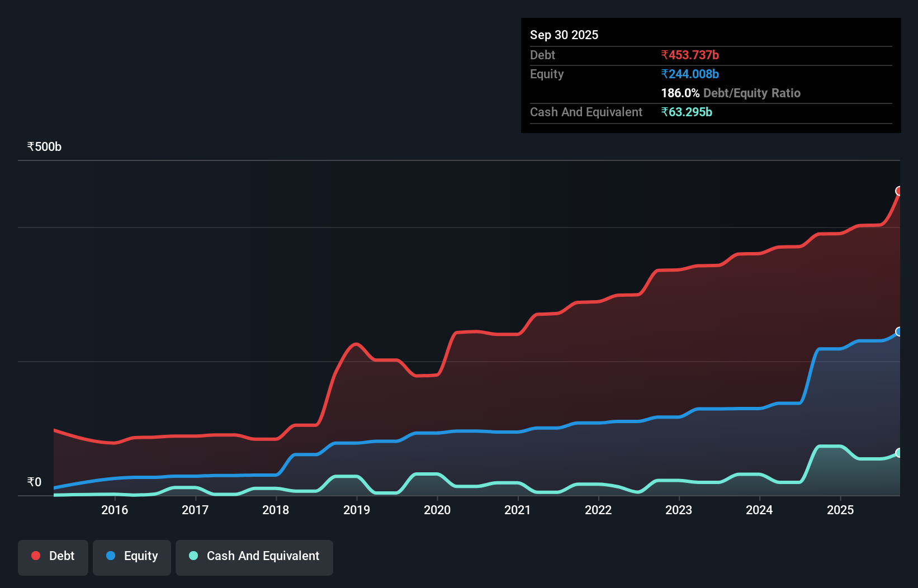Toggle the Debt series visibility
918x588 pixels.
tap(53, 556)
